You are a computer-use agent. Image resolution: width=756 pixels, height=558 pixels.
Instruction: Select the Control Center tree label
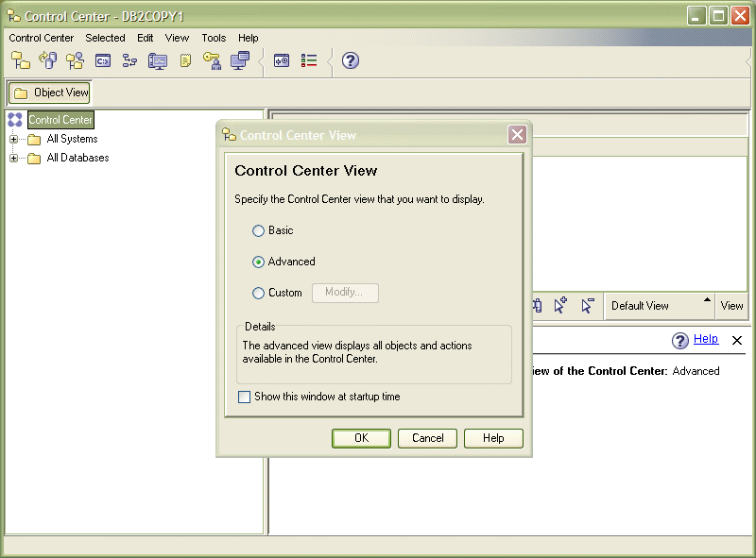60,120
